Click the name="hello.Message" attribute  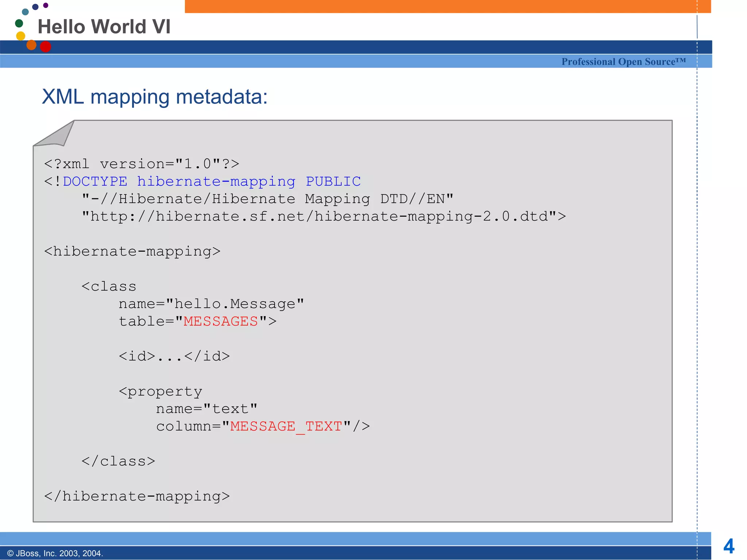pyautogui.click(x=211, y=304)
